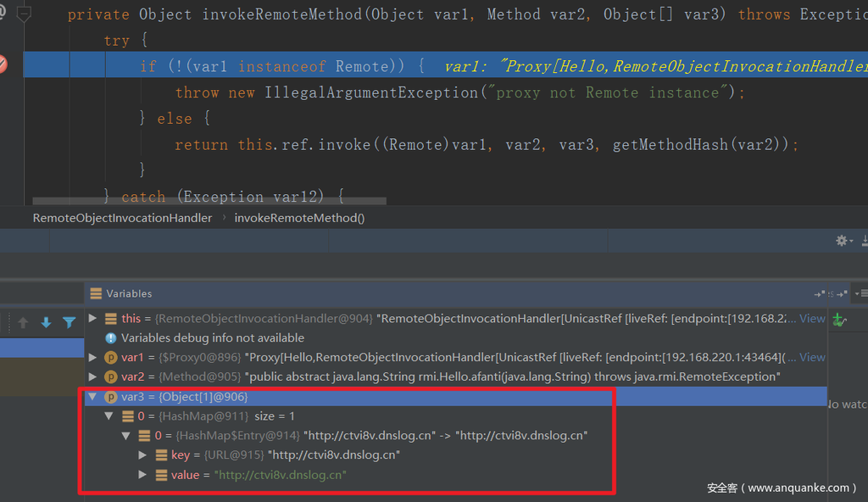
Task: Expand the key URL@915 node
Action: pyautogui.click(x=142, y=455)
